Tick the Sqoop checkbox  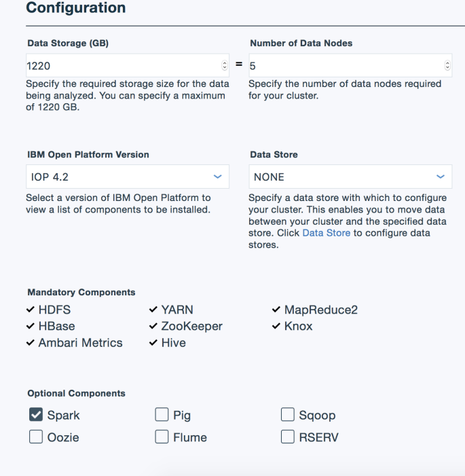[x=288, y=415]
